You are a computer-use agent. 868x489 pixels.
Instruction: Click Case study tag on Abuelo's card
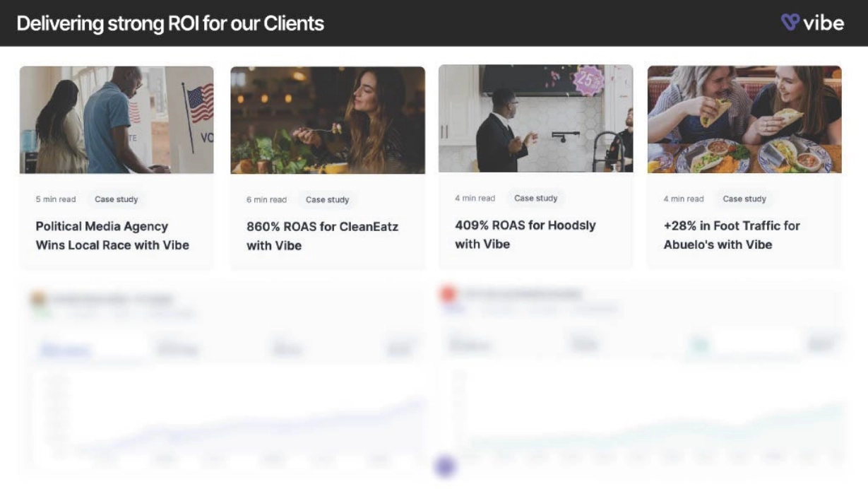744,199
